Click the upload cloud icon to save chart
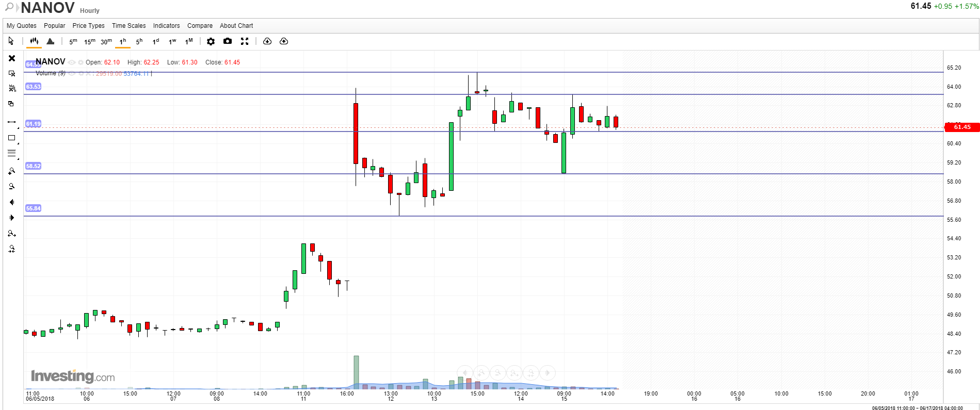 284,41
